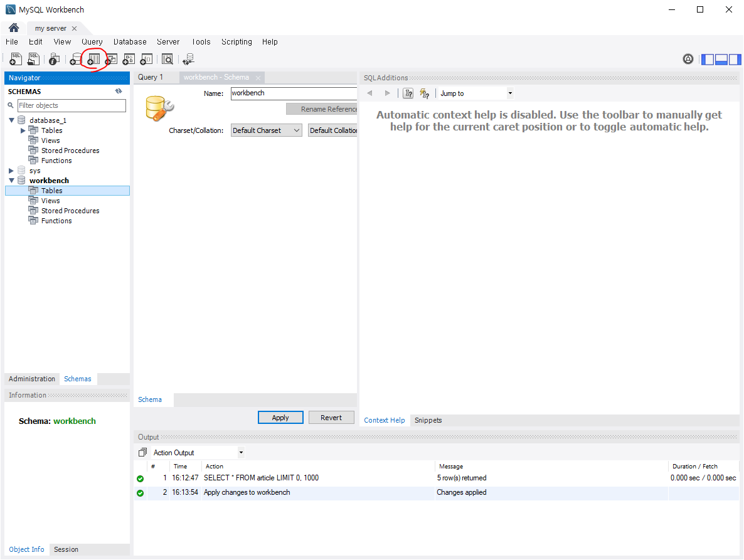This screenshot has width=744, height=560.
Task: Open the Help menu
Action: pos(270,42)
